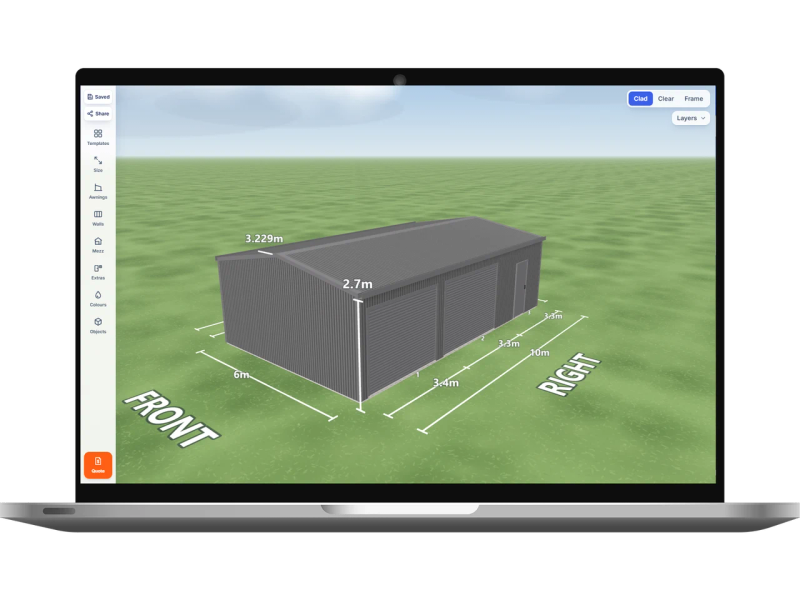Click the RIGHT ground label
The width and height of the screenshot is (800, 600).
point(569,374)
